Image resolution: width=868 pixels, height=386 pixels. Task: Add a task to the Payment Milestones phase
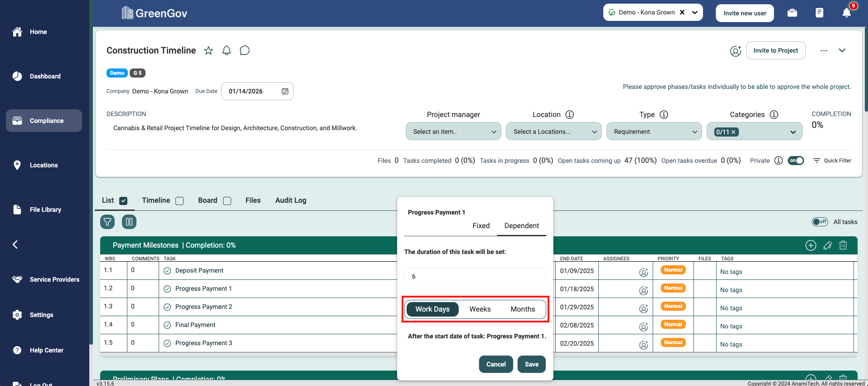[810, 245]
